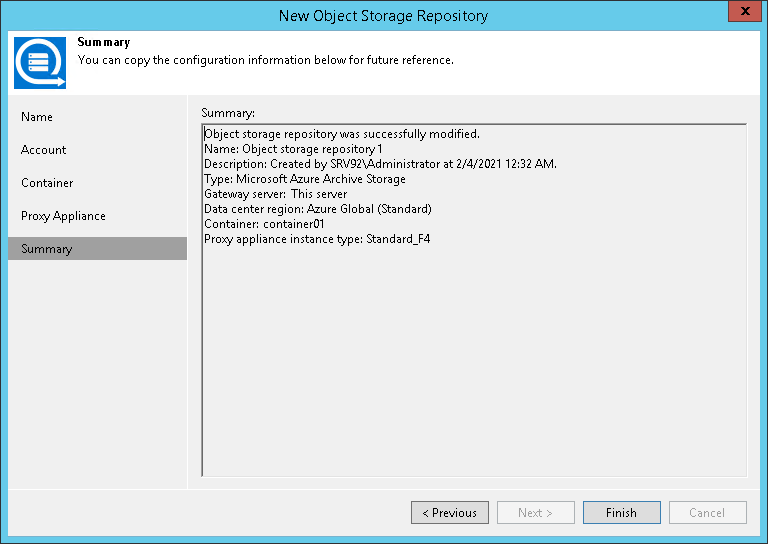The image size is (768, 544).
Task: Click the 'successfully modified' summary line
Action: (x=342, y=134)
